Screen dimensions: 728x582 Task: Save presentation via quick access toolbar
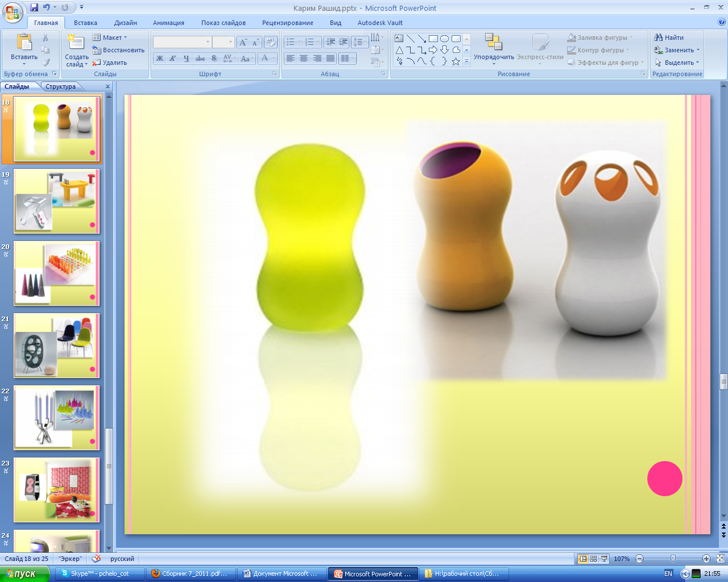[x=34, y=7]
